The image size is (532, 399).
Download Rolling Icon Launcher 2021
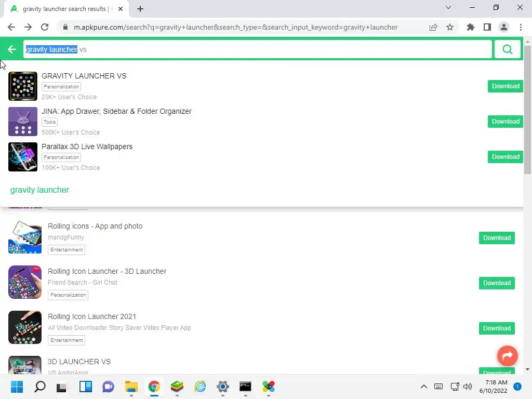point(497,328)
